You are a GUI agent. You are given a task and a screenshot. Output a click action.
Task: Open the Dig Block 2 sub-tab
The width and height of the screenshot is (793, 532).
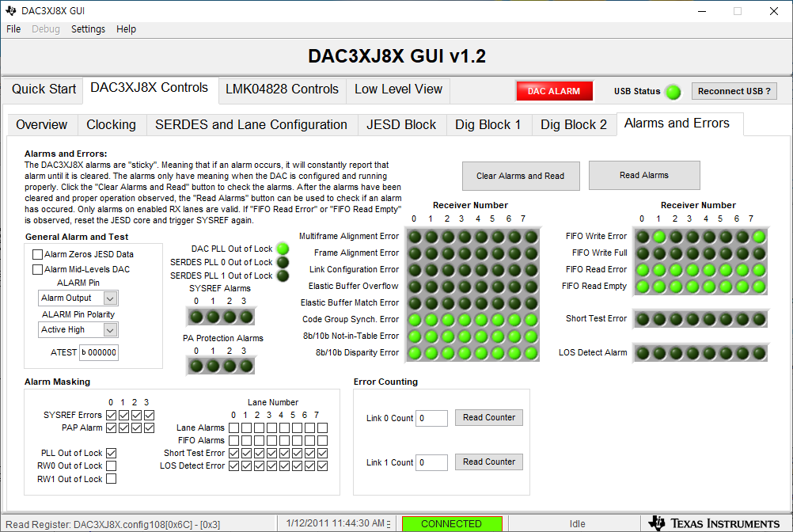(x=574, y=125)
